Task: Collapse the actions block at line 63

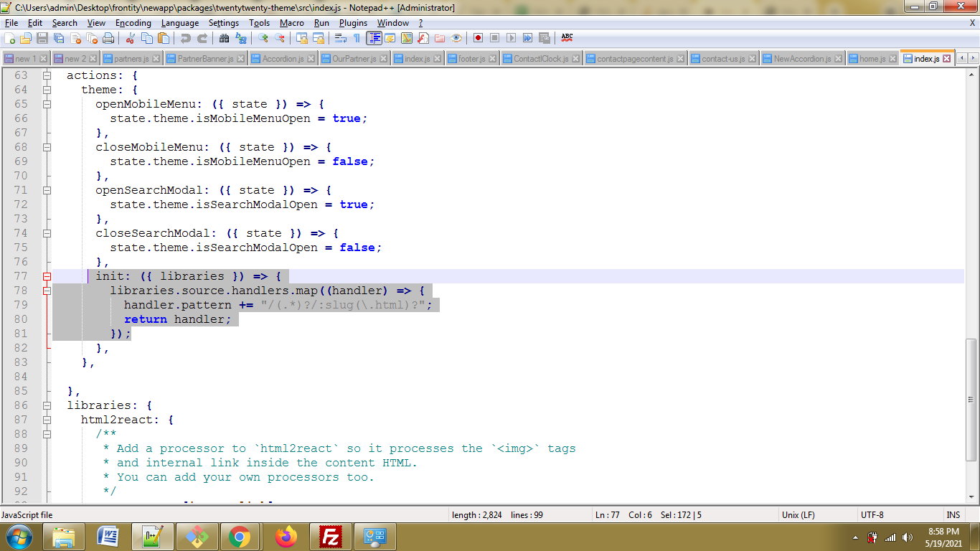Action: click(x=47, y=75)
